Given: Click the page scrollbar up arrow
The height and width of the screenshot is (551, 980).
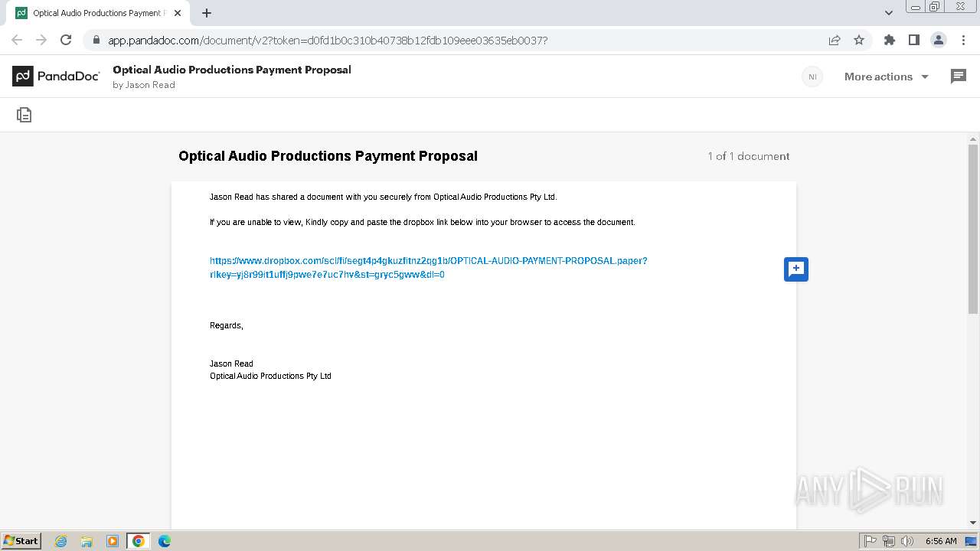Looking at the screenshot, I should pyautogui.click(x=973, y=139).
